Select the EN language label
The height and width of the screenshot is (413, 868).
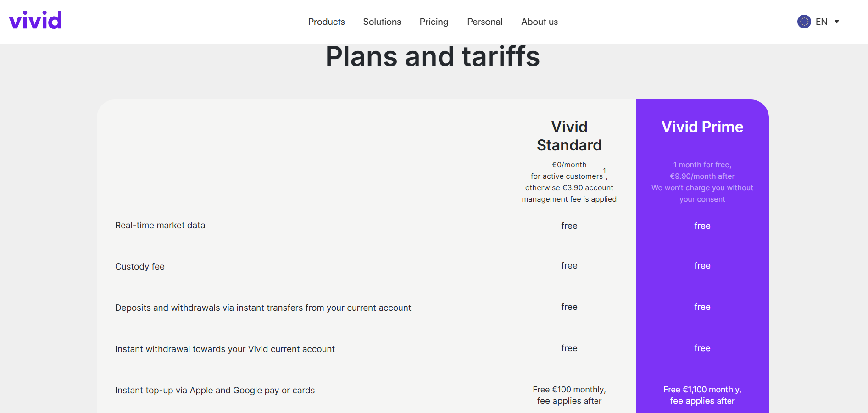pos(821,22)
